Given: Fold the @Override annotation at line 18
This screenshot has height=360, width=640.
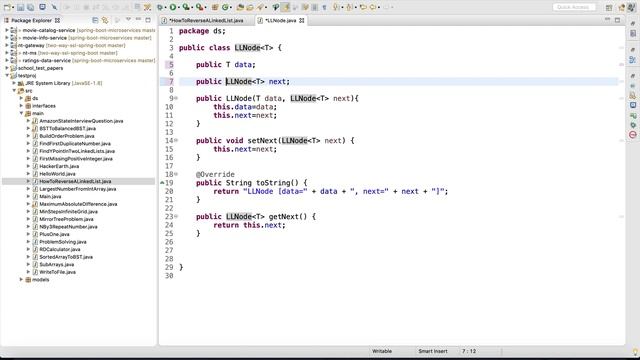Looking at the screenshot, I should click(176, 174).
